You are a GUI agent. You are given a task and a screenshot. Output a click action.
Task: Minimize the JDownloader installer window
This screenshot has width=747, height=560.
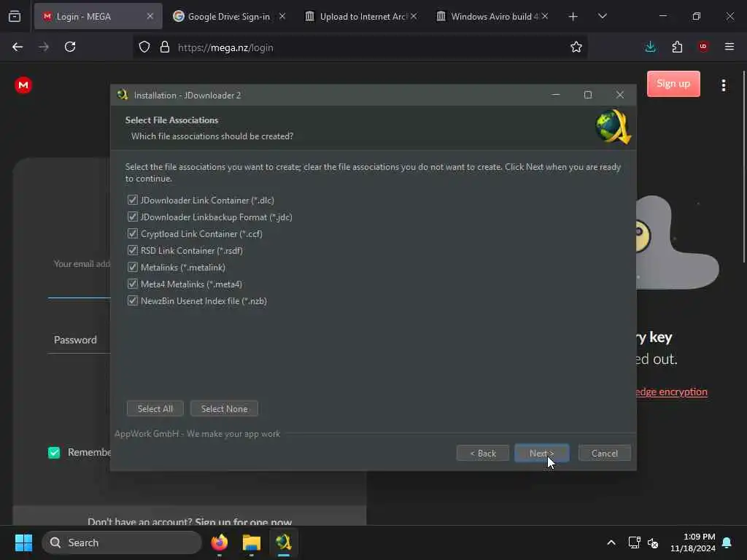coord(555,96)
